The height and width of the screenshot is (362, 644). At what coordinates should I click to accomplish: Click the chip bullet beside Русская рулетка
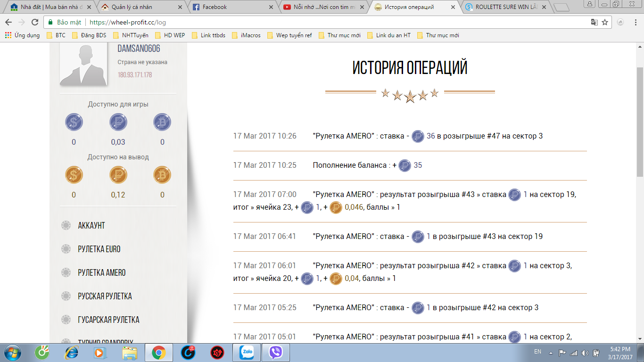[x=66, y=296]
